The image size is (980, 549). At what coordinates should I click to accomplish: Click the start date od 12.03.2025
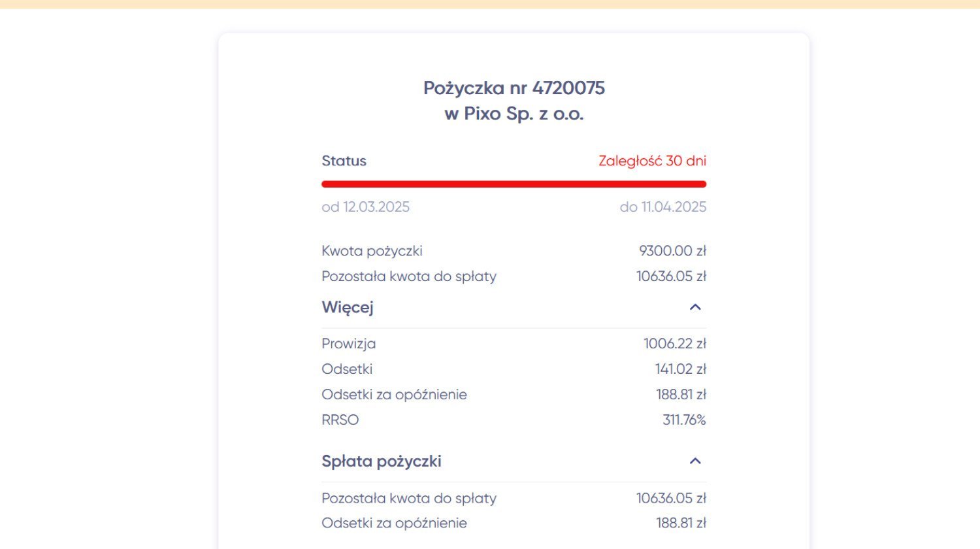coord(366,207)
